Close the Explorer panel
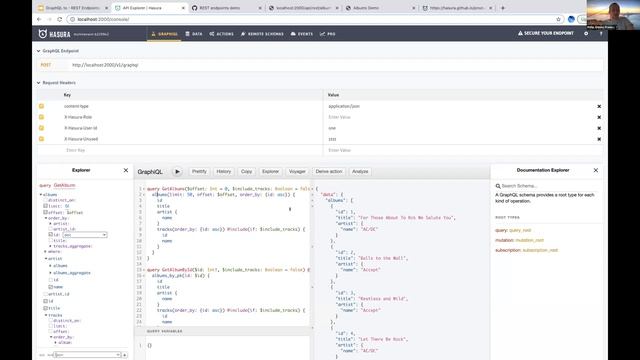The width and height of the screenshot is (640, 360). pos(126,170)
